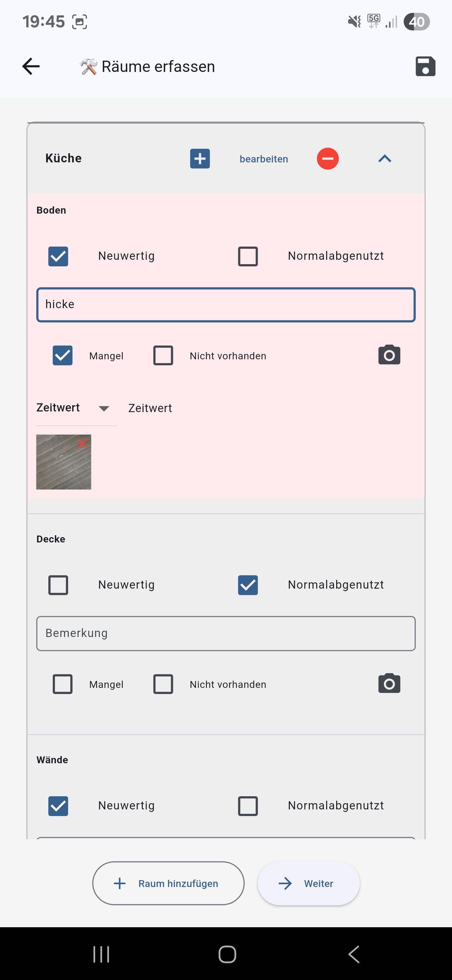
Task: Open camera for the Boden section
Action: point(389,355)
